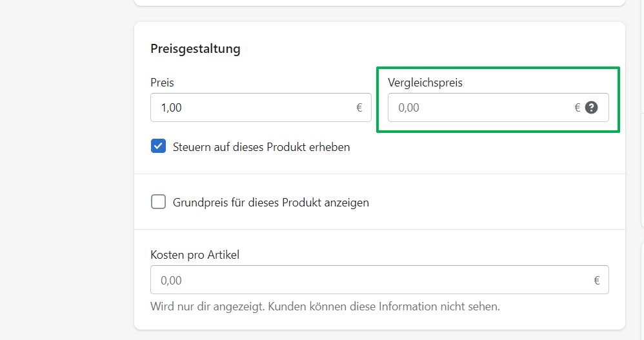
Task: Click the Vergleichspreis field label
Action: (425, 83)
